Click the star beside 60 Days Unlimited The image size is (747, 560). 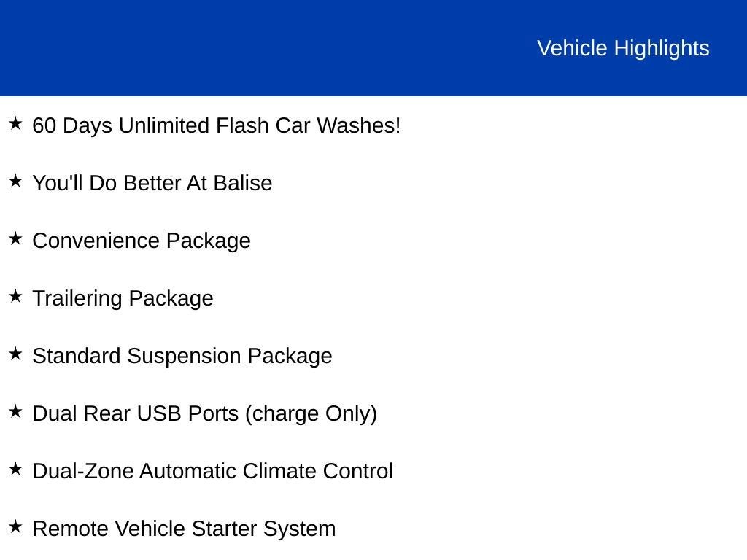15,123
